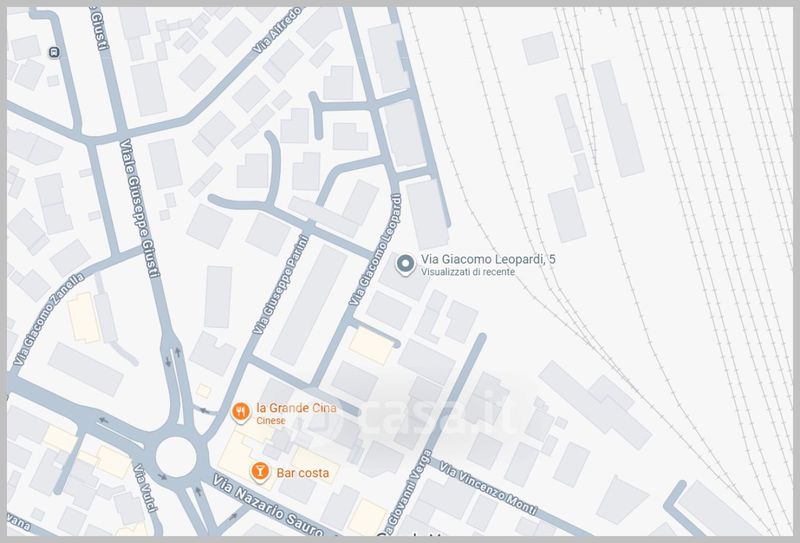Image resolution: width=800 pixels, height=543 pixels.
Task: Click the diagonal Via Giacomo Leopardi road label
Action: 376,250
